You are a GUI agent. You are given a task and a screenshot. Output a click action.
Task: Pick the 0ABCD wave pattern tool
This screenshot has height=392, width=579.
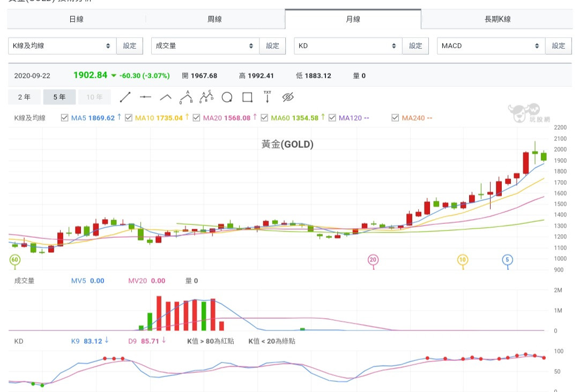coord(206,97)
